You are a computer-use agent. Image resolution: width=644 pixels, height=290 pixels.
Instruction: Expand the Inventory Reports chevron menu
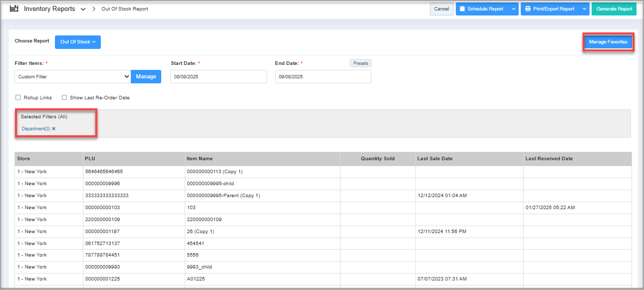click(x=83, y=9)
